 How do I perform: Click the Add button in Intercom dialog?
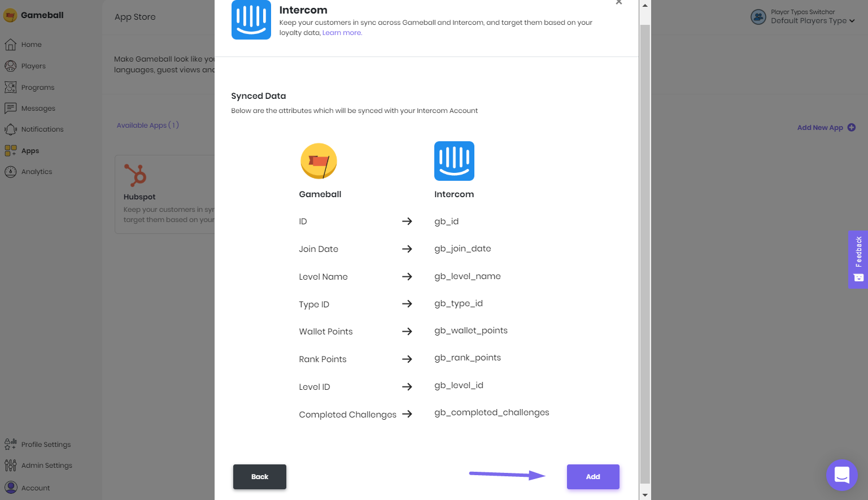pos(593,477)
